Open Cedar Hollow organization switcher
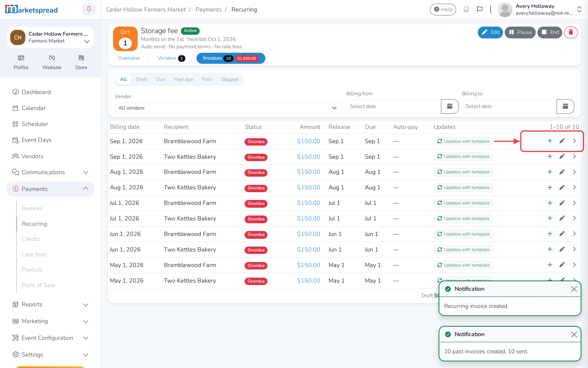 click(50, 37)
